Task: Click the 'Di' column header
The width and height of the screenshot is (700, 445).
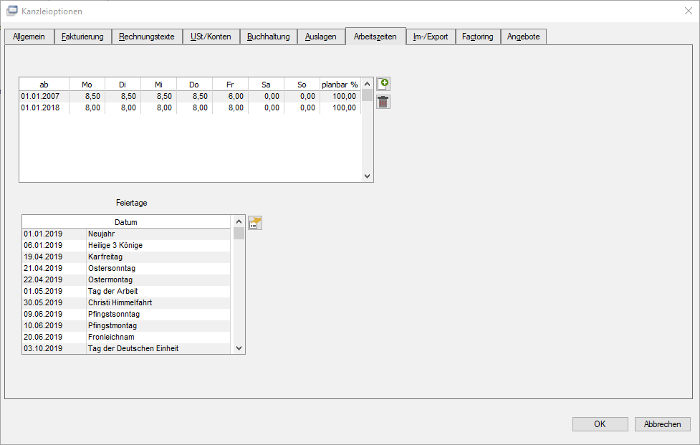Action: click(x=123, y=84)
